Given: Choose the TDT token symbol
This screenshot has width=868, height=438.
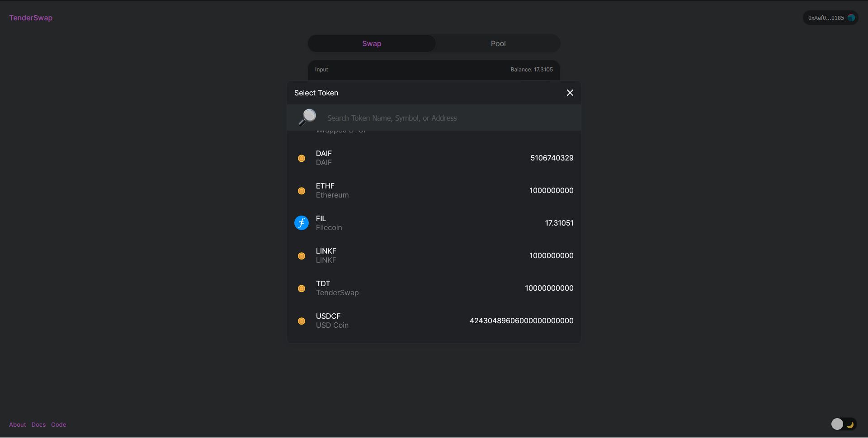Looking at the screenshot, I should [x=323, y=284].
